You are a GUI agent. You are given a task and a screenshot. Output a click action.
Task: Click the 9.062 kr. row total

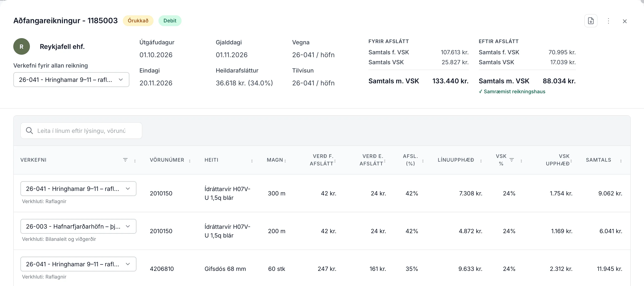(x=610, y=193)
